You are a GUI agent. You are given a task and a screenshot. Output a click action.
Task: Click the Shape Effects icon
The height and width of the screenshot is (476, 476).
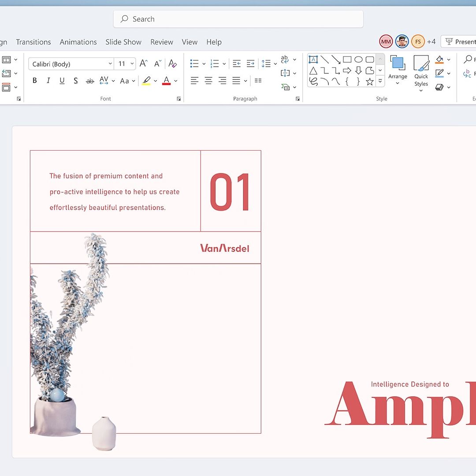(x=439, y=87)
